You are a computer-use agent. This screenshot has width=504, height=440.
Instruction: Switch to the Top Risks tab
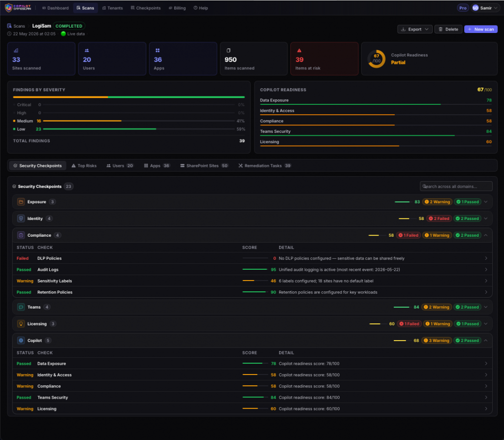(x=84, y=165)
